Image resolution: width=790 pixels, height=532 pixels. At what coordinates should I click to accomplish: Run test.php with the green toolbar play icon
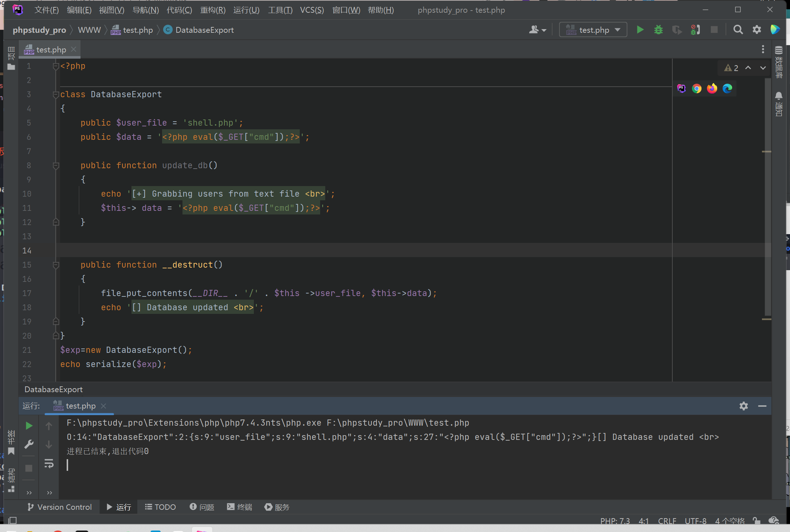tap(640, 29)
